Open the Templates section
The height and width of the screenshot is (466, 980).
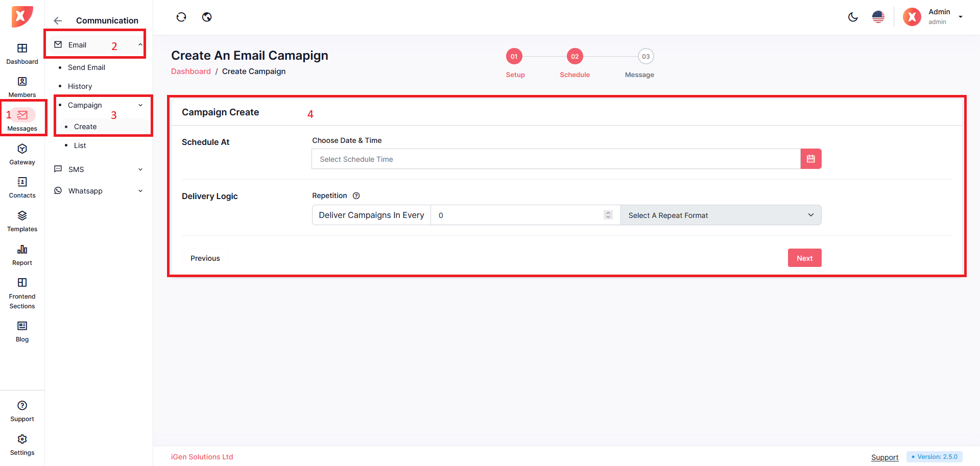pos(22,221)
